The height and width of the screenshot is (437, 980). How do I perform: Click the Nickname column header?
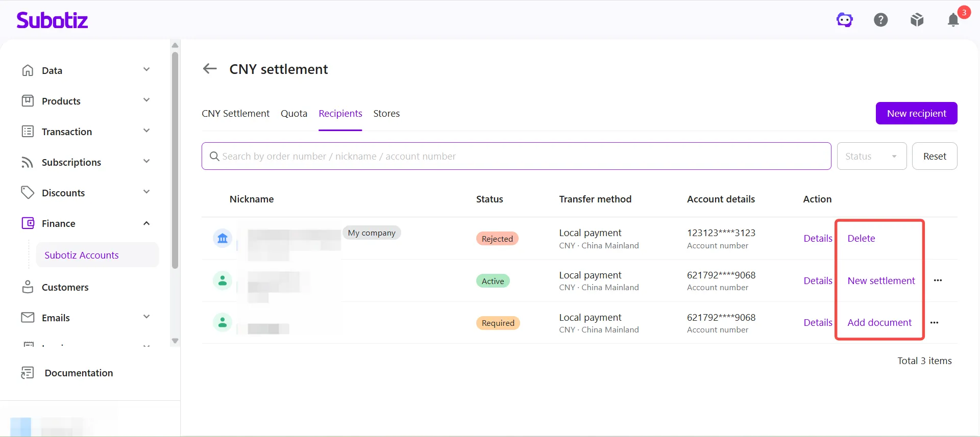tap(252, 199)
